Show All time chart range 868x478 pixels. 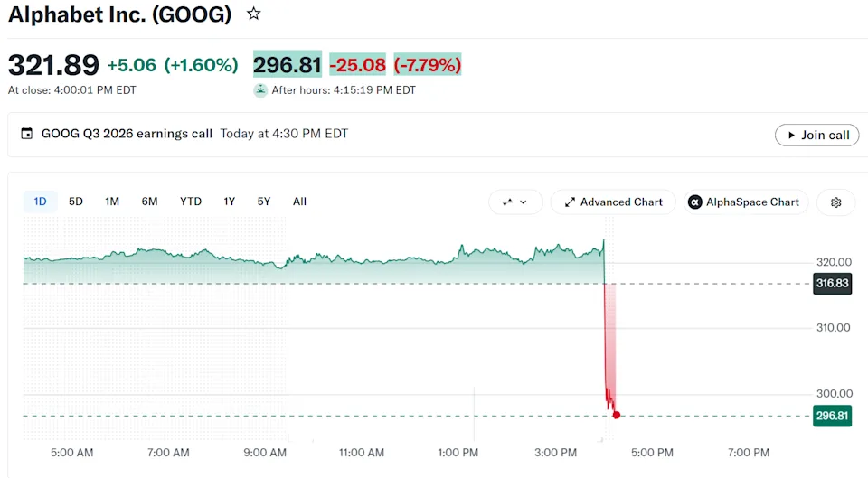(x=299, y=202)
